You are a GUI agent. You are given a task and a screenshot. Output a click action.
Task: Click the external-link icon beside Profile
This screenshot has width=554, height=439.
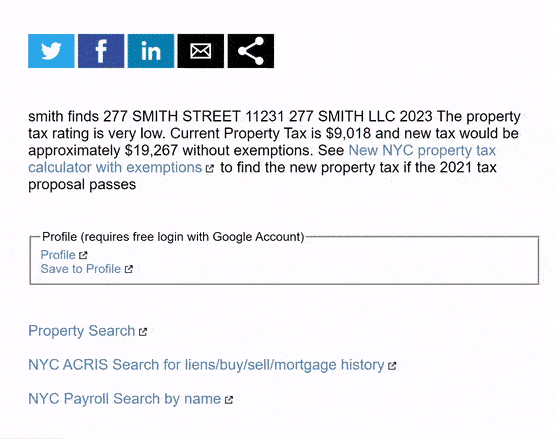click(x=83, y=255)
